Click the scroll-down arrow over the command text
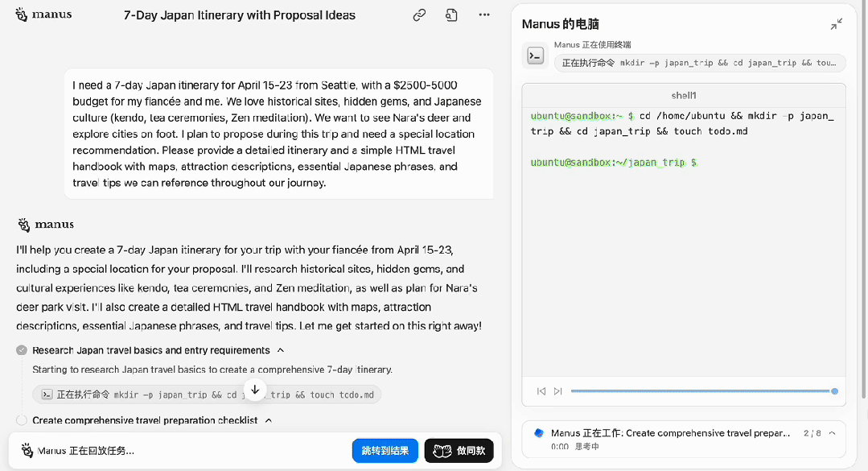The image size is (868, 471). [x=255, y=390]
